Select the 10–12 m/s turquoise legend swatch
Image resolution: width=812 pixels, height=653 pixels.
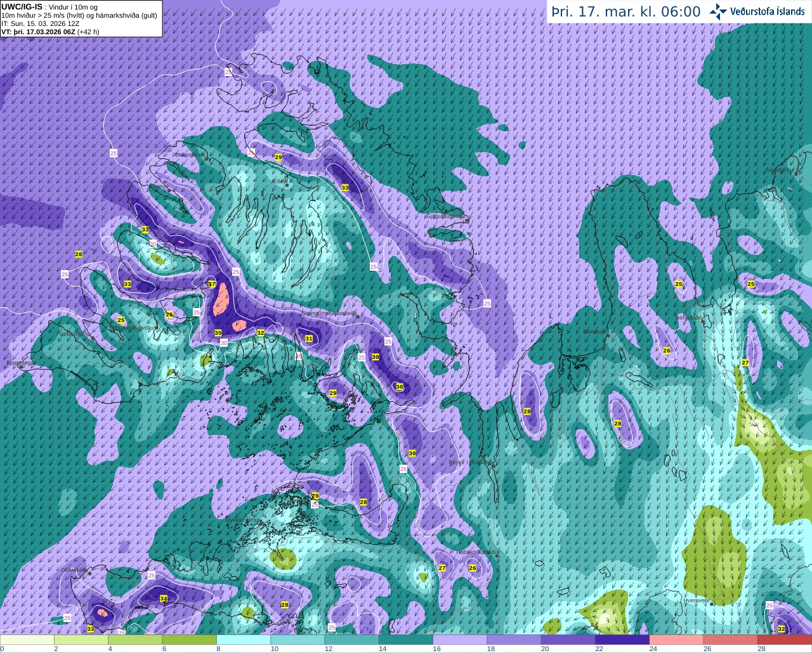[x=298, y=640]
